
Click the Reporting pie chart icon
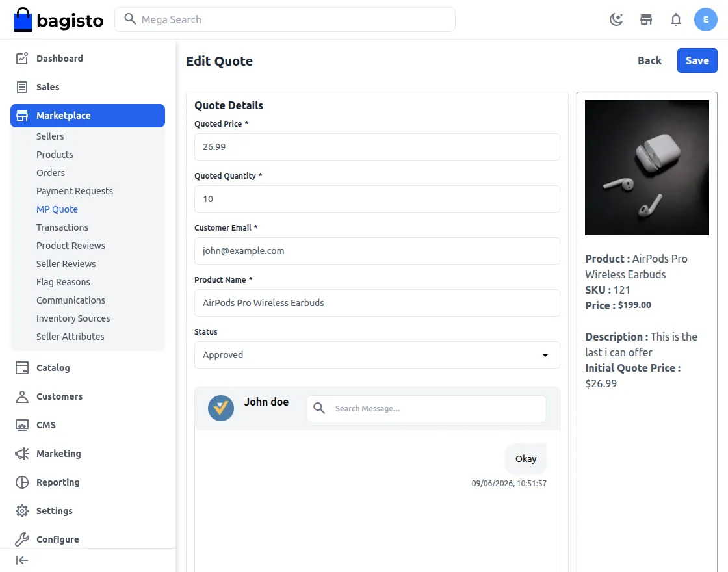[x=22, y=482]
